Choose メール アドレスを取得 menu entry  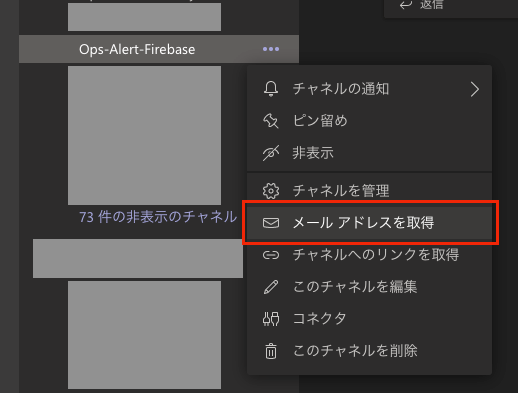pyautogui.click(x=369, y=223)
